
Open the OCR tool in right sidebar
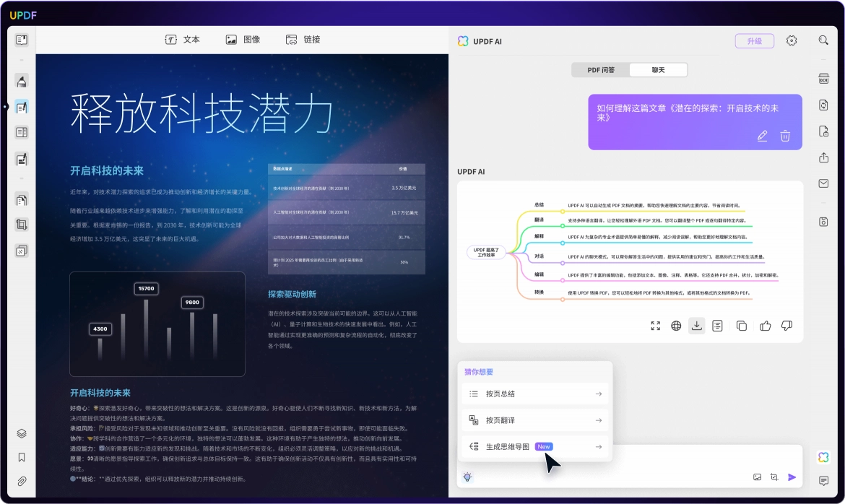coord(823,79)
